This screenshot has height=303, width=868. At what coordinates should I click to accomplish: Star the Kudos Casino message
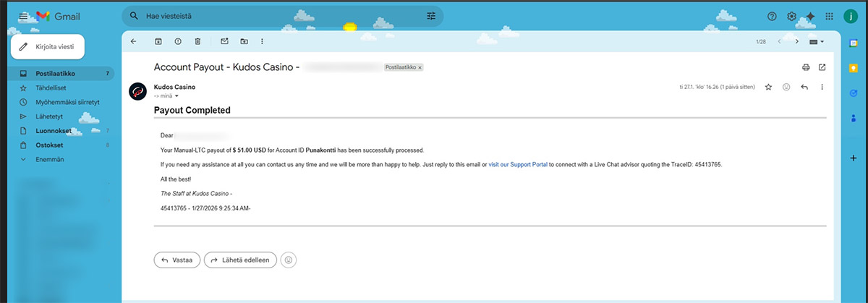pos(769,87)
